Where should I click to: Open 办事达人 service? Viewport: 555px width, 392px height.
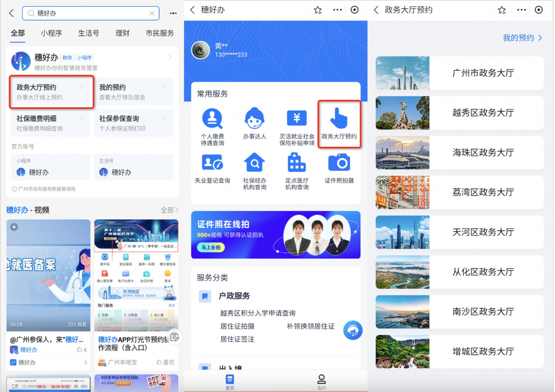[x=255, y=124]
